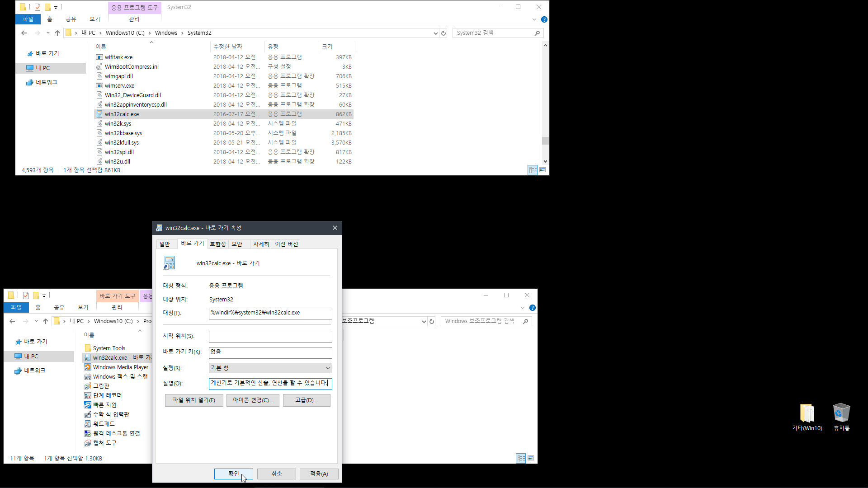Switch System32 window to large icons view
Viewport: 868px width, 488px height.
pyautogui.click(x=542, y=170)
